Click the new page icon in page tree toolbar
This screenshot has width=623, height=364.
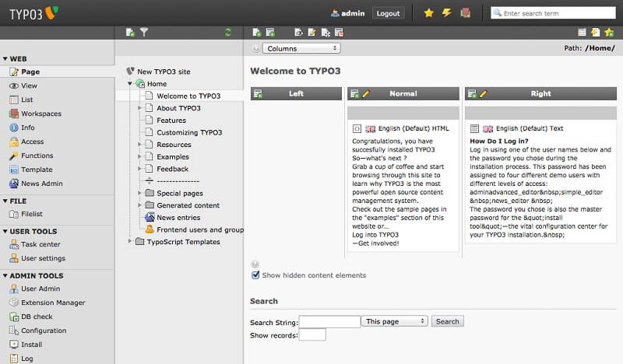130,33
